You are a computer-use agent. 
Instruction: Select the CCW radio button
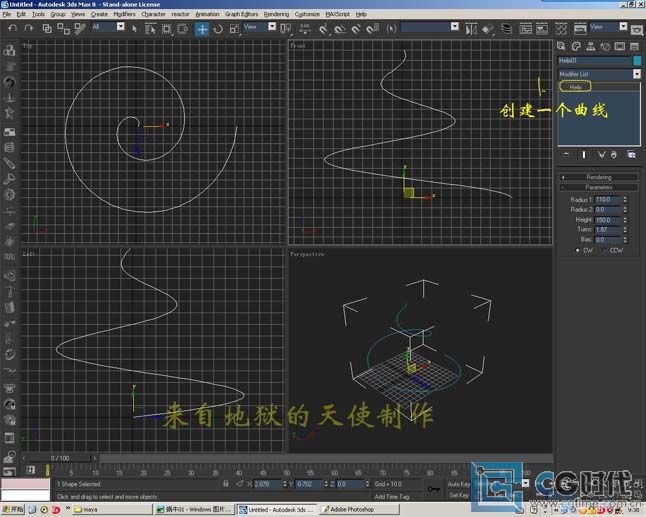604,250
